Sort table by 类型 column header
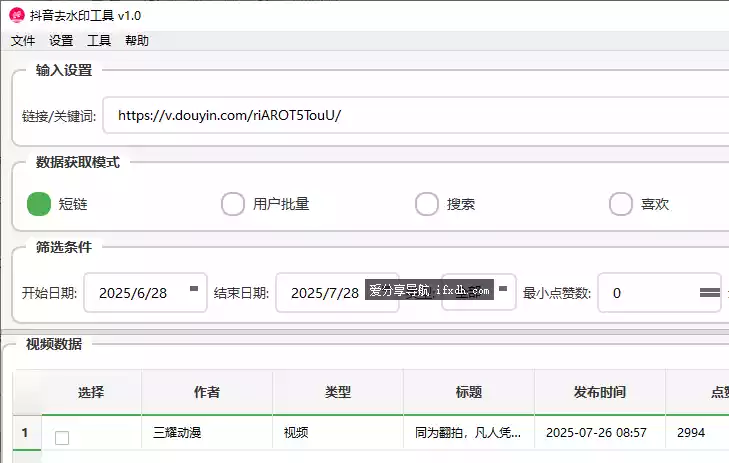 click(x=338, y=392)
